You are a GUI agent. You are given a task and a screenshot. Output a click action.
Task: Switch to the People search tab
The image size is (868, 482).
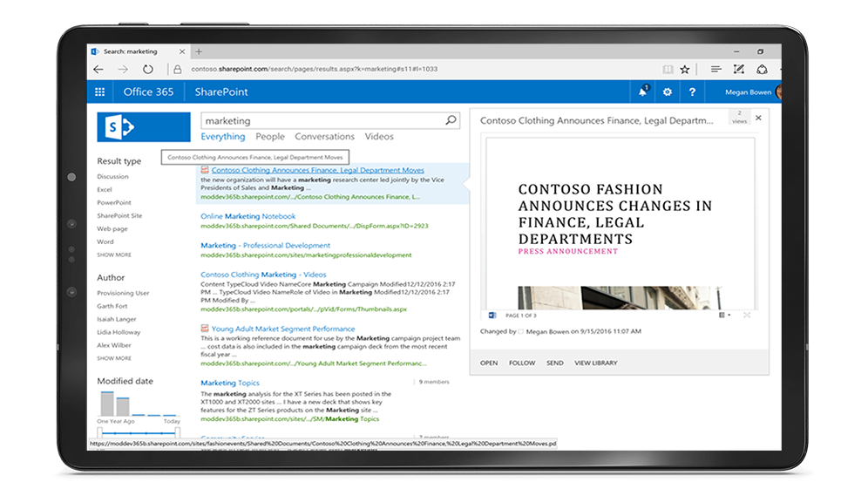point(270,136)
